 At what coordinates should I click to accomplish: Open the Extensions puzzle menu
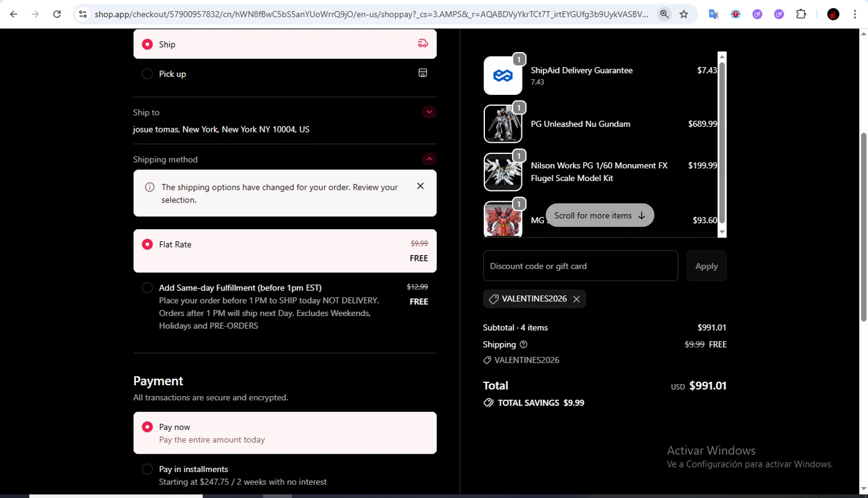(x=801, y=14)
